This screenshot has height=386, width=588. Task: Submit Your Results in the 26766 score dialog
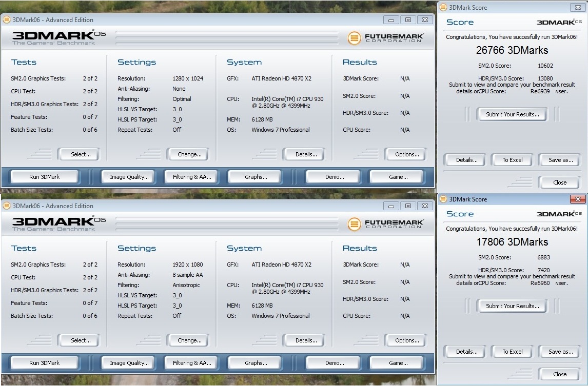click(512, 114)
